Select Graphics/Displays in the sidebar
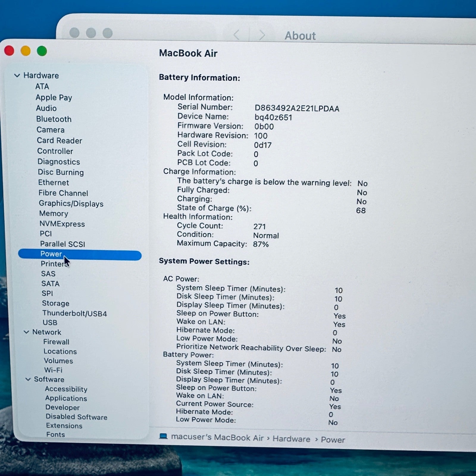This screenshot has width=476, height=476. pos(71,204)
